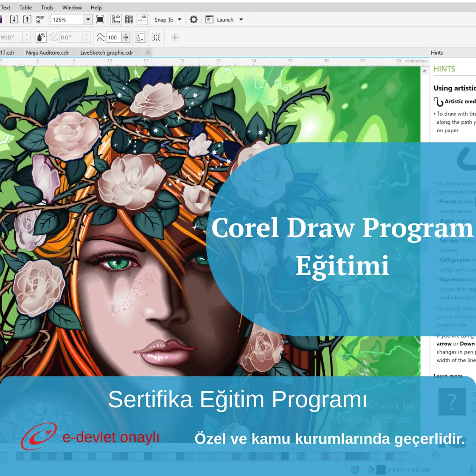Image resolution: width=476 pixels, height=476 pixels.
Task: Click the scattered dots property bar icon
Action: [x=156, y=37]
